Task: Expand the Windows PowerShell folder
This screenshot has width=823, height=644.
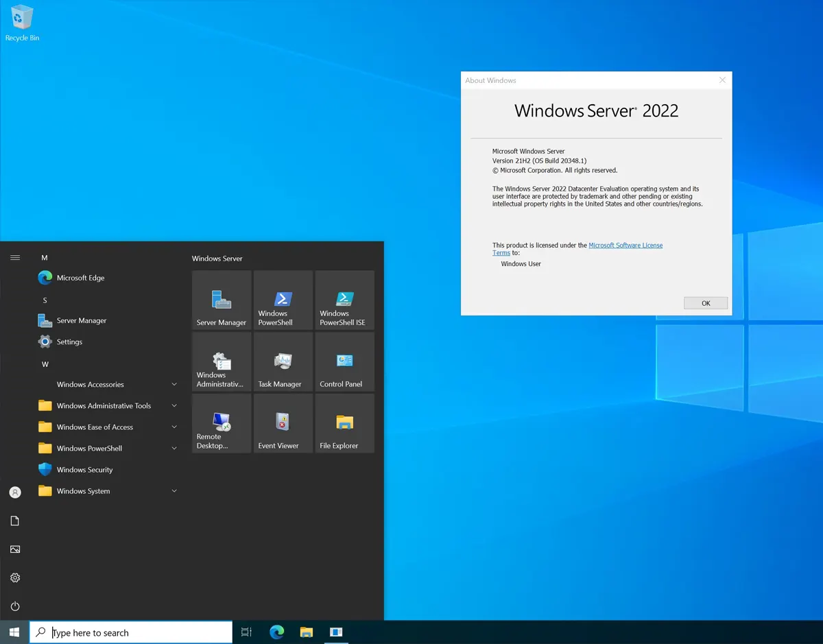Action: pos(108,449)
